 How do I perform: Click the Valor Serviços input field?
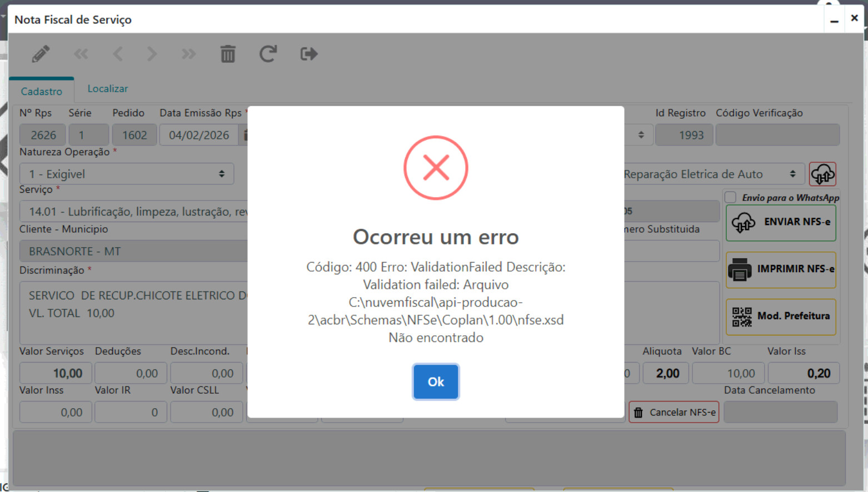pyautogui.click(x=55, y=373)
